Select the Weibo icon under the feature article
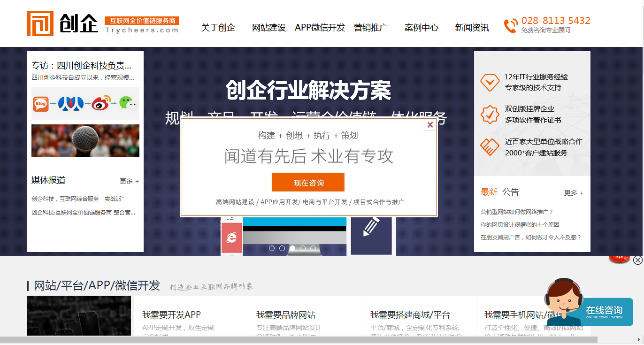The width and height of the screenshot is (644, 345). pyautogui.click(x=100, y=104)
